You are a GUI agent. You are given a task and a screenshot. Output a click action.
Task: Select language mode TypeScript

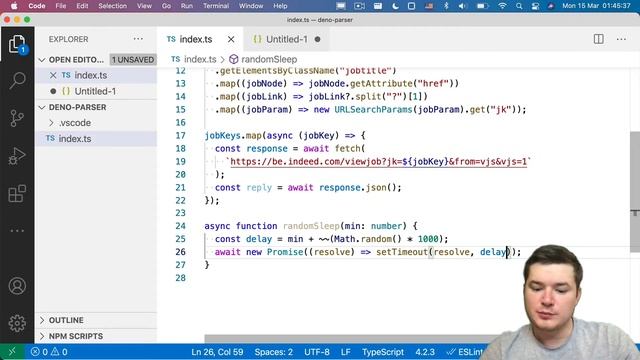point(383,351)
